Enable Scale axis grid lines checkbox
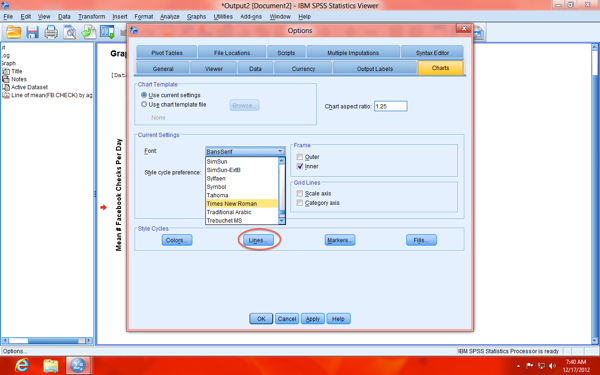600x375 pixels. pos(300,193)
